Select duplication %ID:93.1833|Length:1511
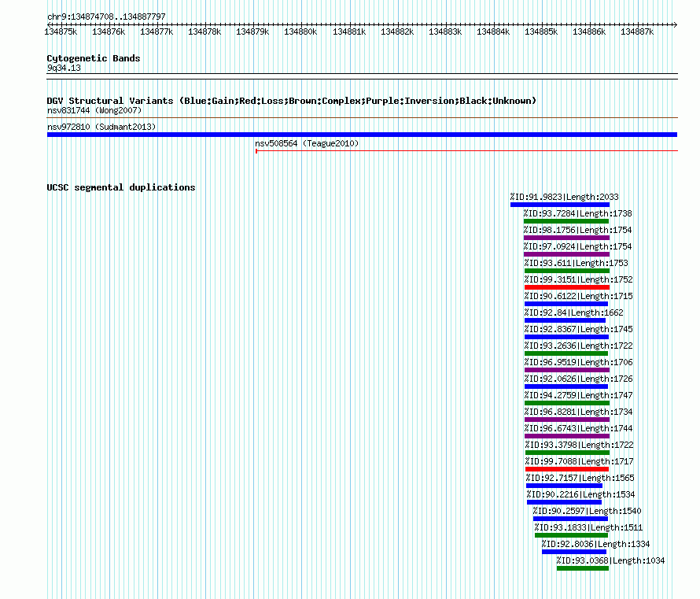 click(x=589, y=527)
